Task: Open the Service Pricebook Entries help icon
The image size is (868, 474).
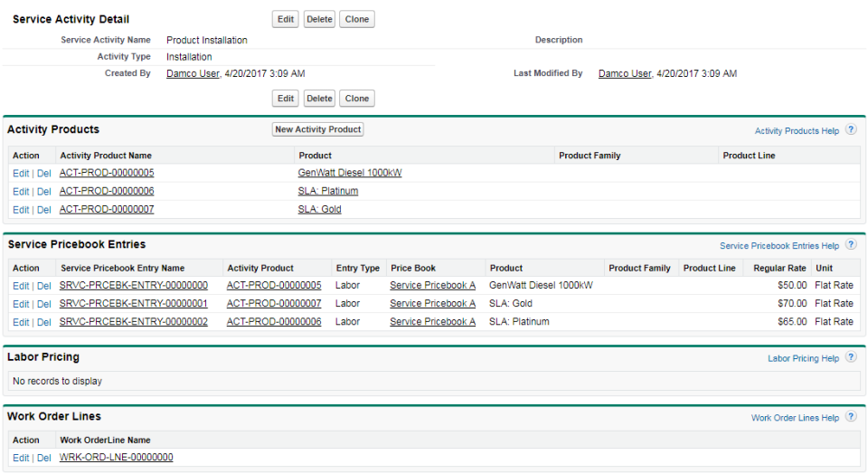Action: pyautogui.click(x=852, y=244)
